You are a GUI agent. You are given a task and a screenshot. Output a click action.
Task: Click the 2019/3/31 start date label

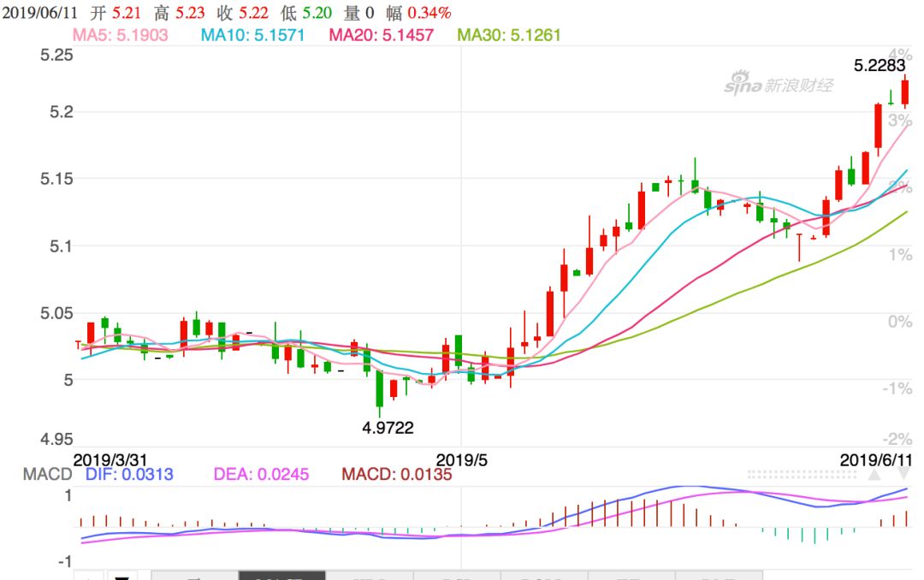110,459
